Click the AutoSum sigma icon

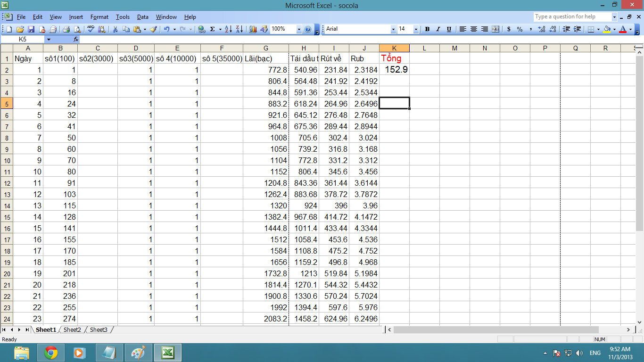tap(212, 29)
